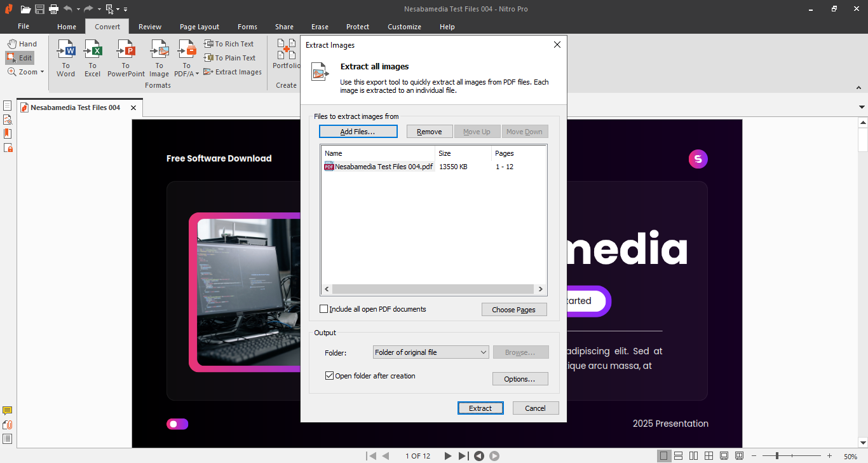
Task: Switch to single page view in the status bar
Action: pyautogui.click(x=663, y=456)
